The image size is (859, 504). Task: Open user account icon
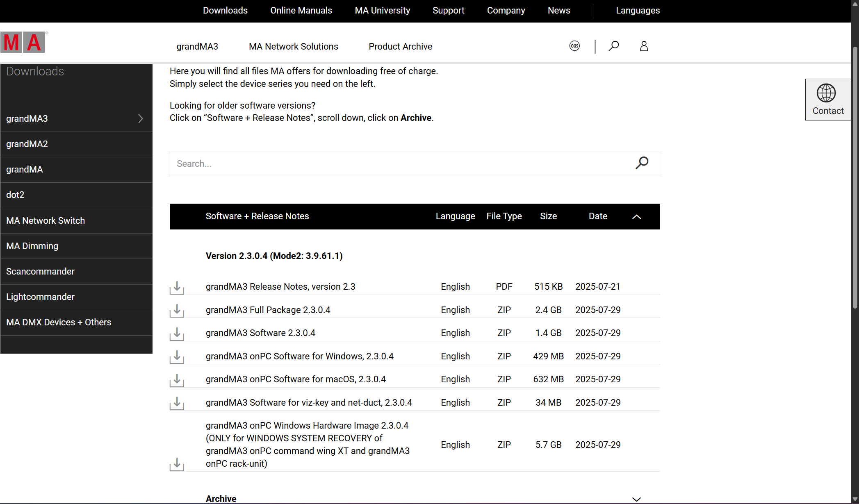(x=644, y=46)
